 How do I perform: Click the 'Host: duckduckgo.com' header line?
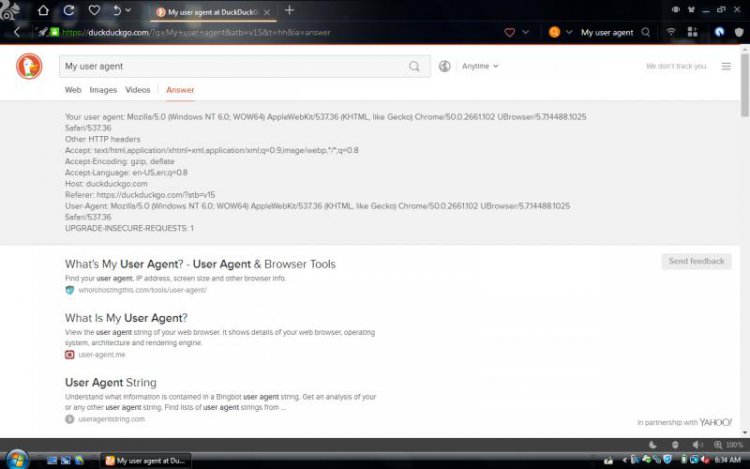(106, 184)
